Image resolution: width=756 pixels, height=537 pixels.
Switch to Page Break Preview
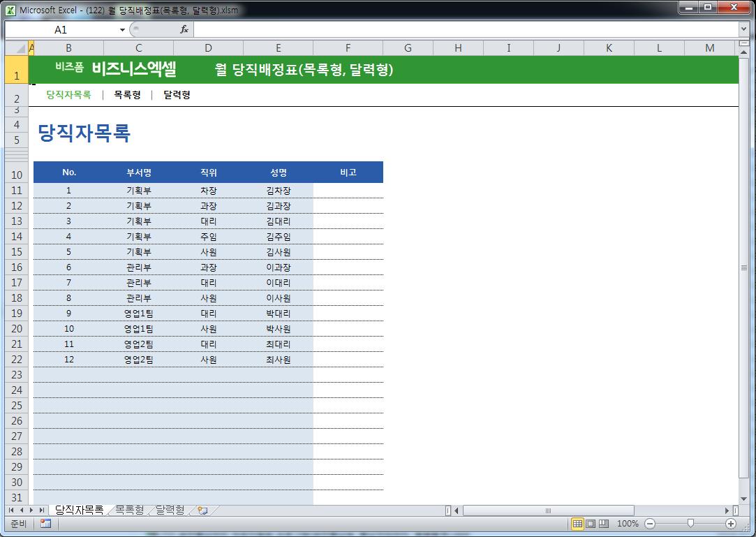(x=603, y=524)
